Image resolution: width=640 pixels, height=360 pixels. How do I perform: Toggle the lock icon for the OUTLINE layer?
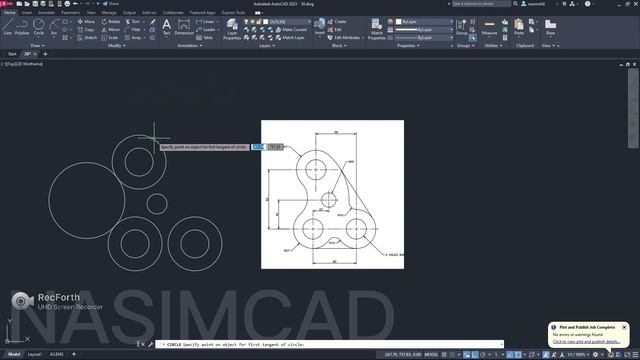pos(259,22)
